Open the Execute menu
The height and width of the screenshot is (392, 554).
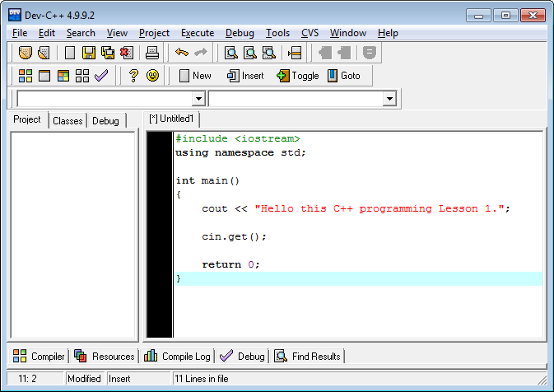(198, 33)
